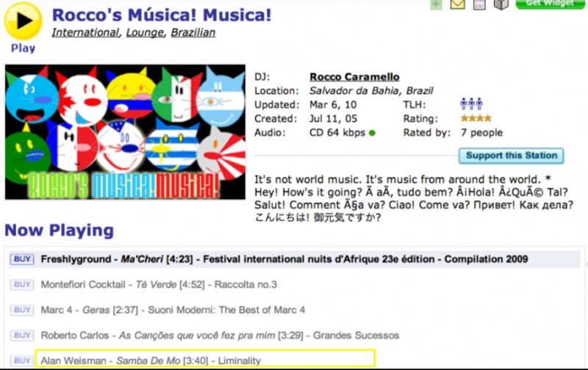Click BUY next to Montefiori Cocktail track

(22, 284)
